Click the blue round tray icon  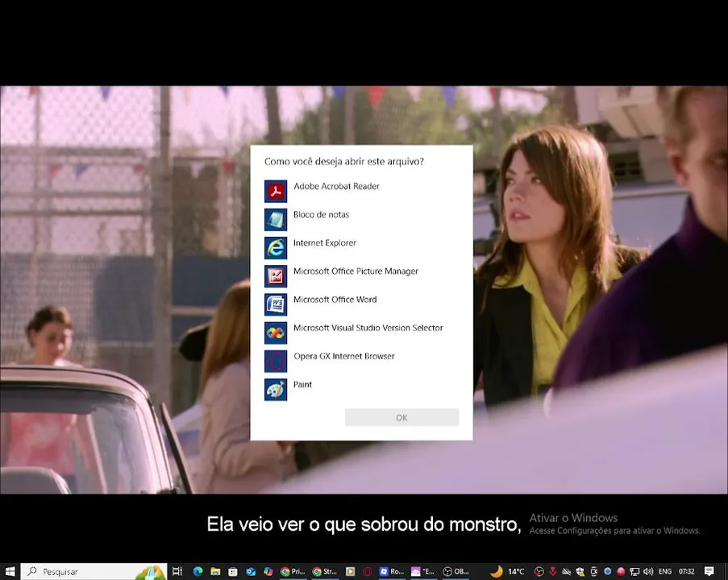(607, 571)
